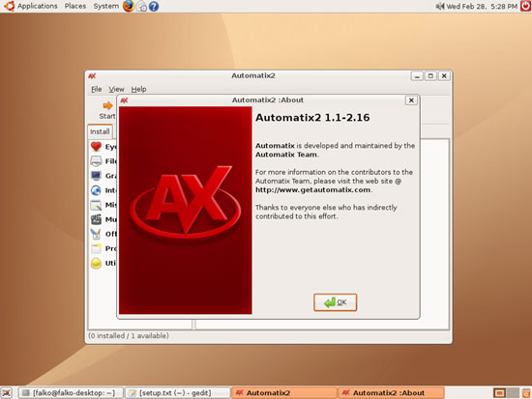The height and width of the screenshot is (399, 532).
Task: Open the Help menu in Automatix2
Action: (x=138, y=89)
